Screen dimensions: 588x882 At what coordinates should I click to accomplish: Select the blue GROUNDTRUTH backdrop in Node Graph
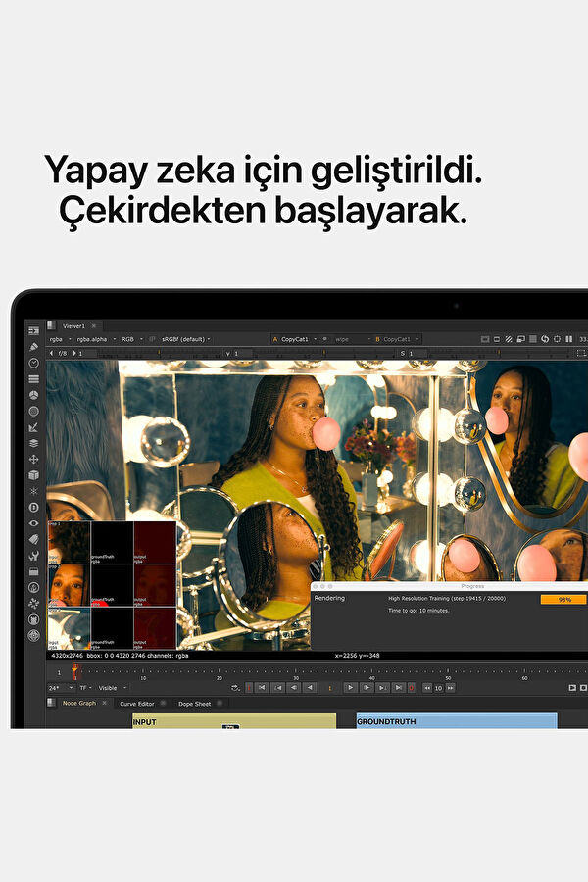point(457,721)
